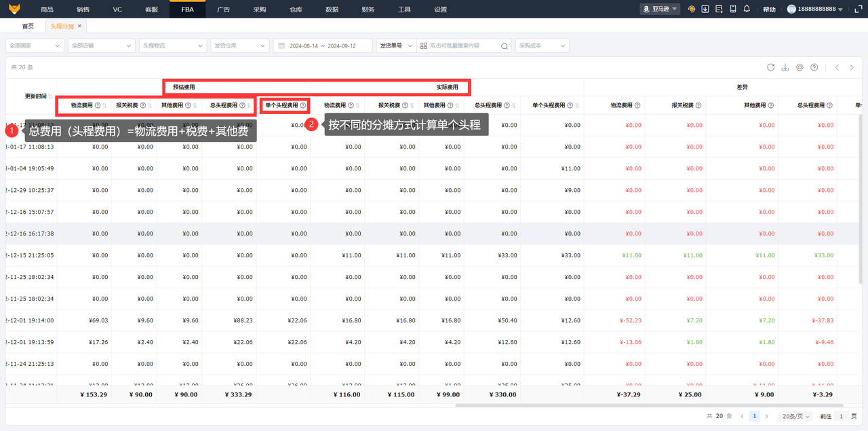This screenshot has height=431, width=868.
Task: Click help icon beside 总头程费用 under 预估费用
Action: point(242,105)
